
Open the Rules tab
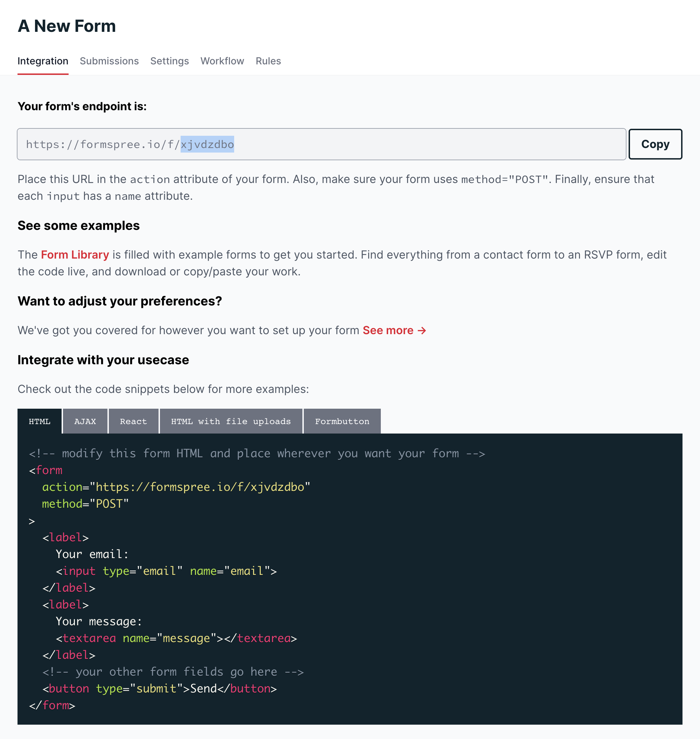(268, 61)
